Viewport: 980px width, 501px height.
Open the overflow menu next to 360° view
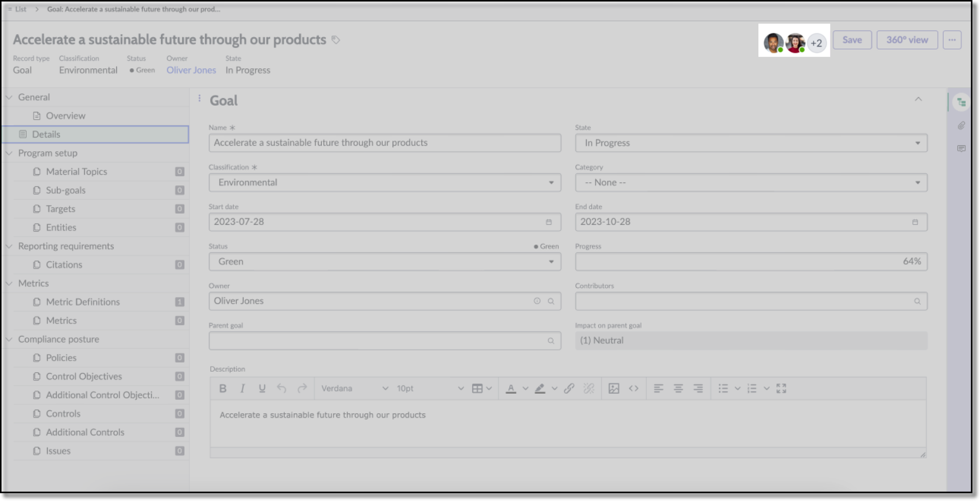952,39
